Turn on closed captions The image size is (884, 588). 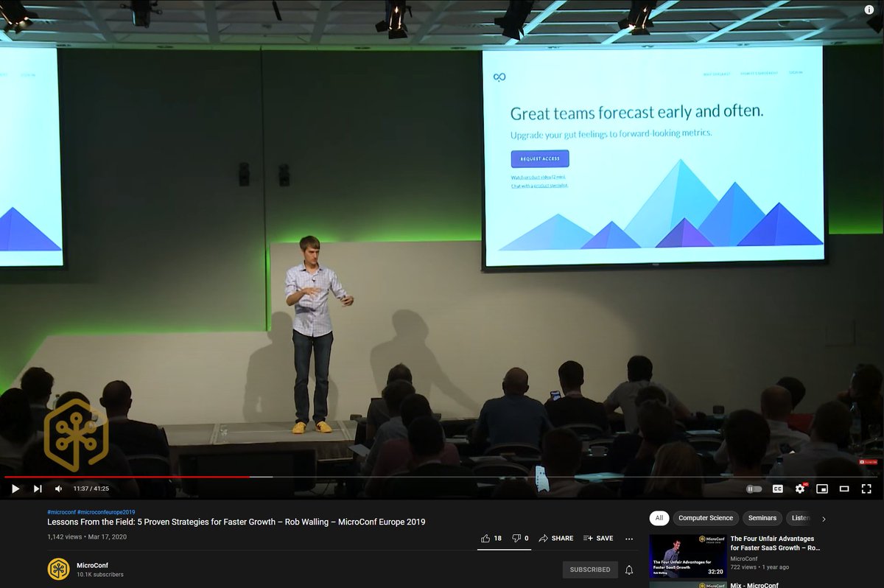pos(777,489)
